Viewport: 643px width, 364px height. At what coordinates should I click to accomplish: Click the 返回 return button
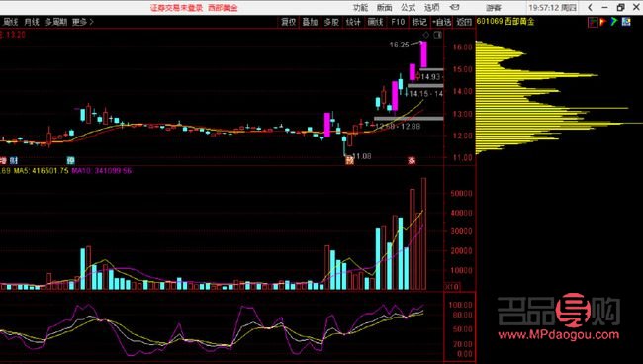click(x=464, y=22)
